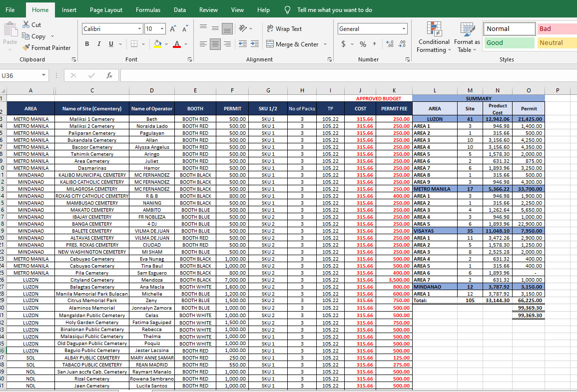Center text horizontally
Viewport: 577px width, 392px height.
[215, 44]
